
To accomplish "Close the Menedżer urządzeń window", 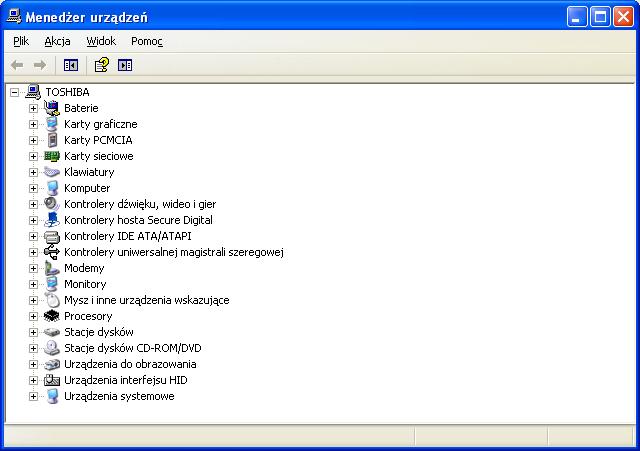I will [623, 17].
